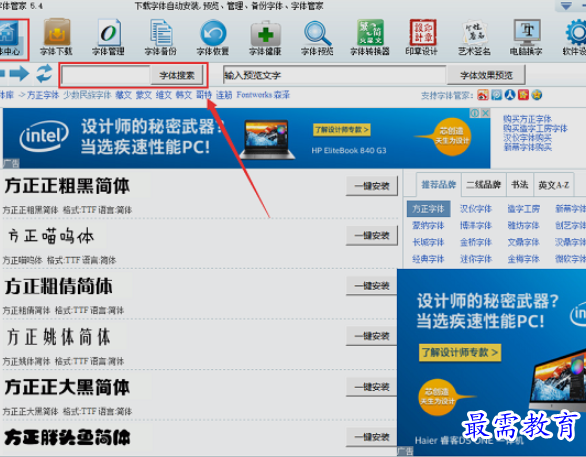Select the 金梅字体 brand
The width and height of the screenshot is (586, 457).
click(524, 259)
